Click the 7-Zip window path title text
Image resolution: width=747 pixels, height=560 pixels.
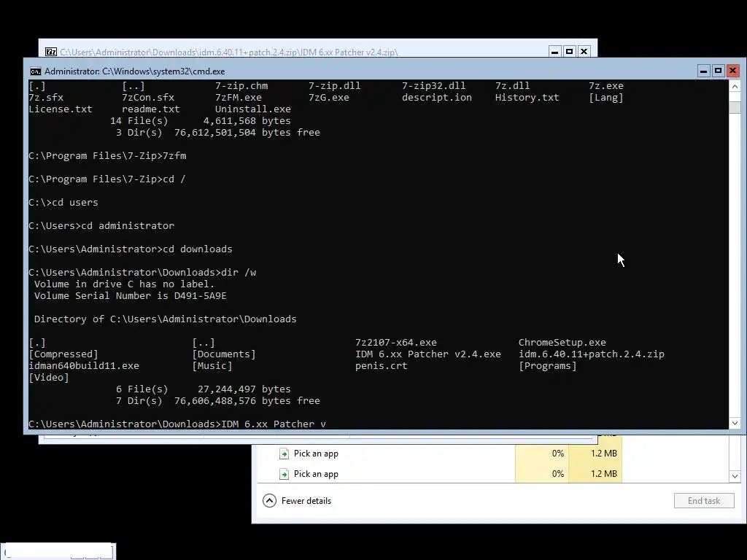click(228, 52)
